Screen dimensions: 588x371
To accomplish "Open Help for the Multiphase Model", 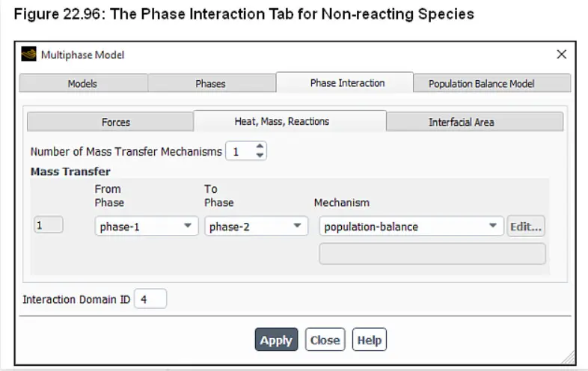I will 370,340.
